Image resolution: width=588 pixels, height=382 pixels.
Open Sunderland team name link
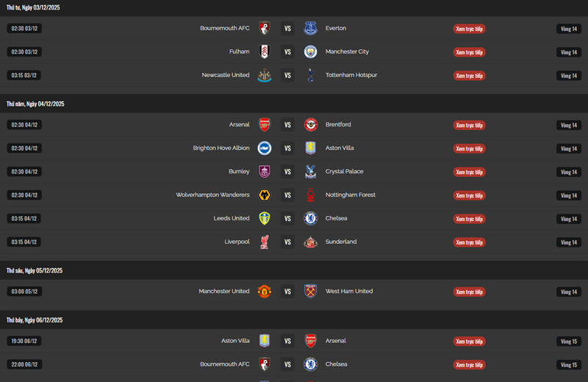click(341, 242)
